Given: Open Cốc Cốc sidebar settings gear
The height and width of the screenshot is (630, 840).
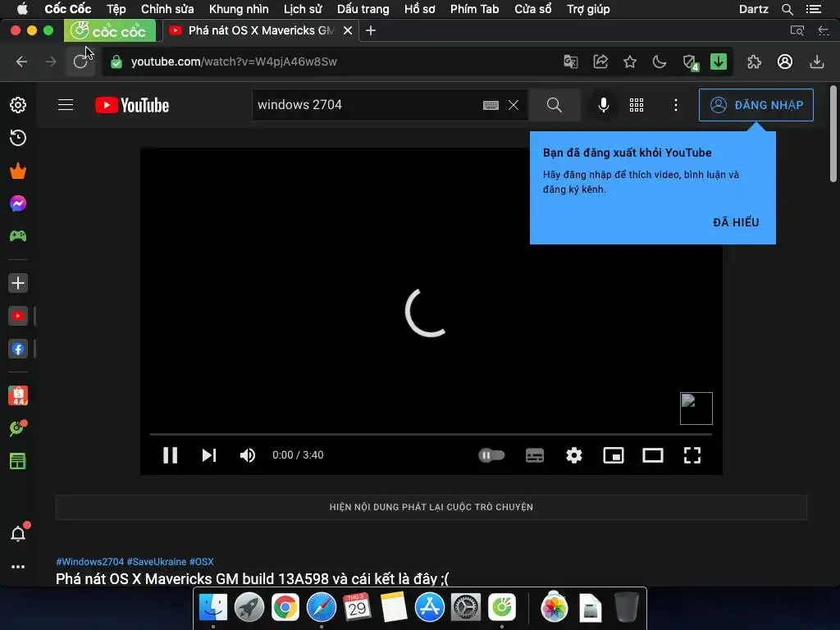Looking at the screenshot, I should pos(18,105).
